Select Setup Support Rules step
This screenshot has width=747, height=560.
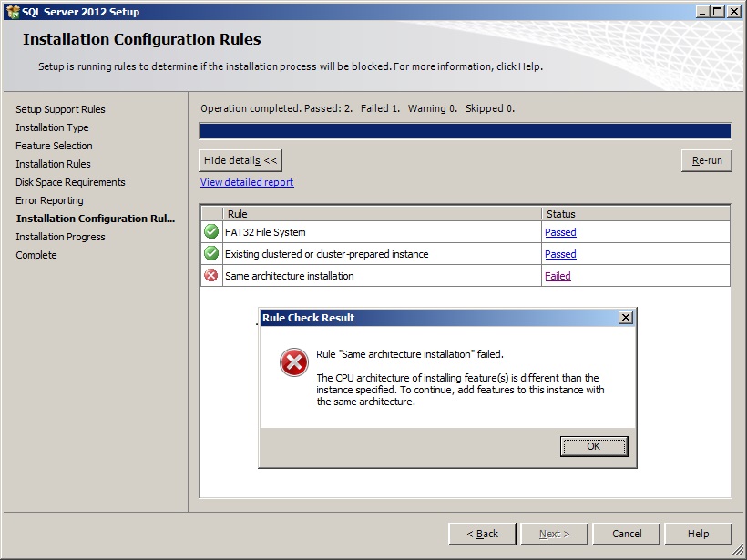tap(60, 109)
